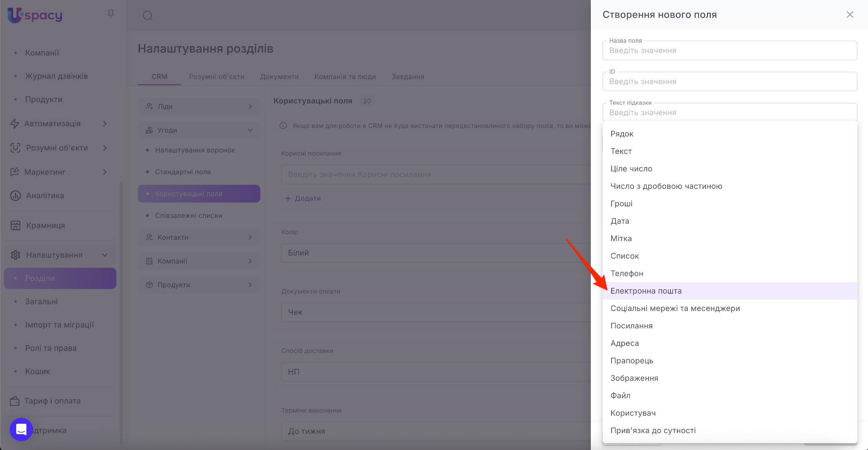Collapse the Угоди settings section

click(250, 130)
